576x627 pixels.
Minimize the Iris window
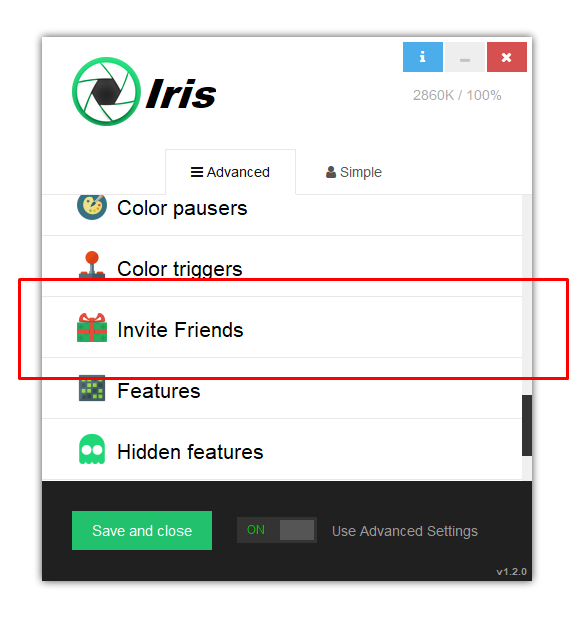click(x=465, y=57)
